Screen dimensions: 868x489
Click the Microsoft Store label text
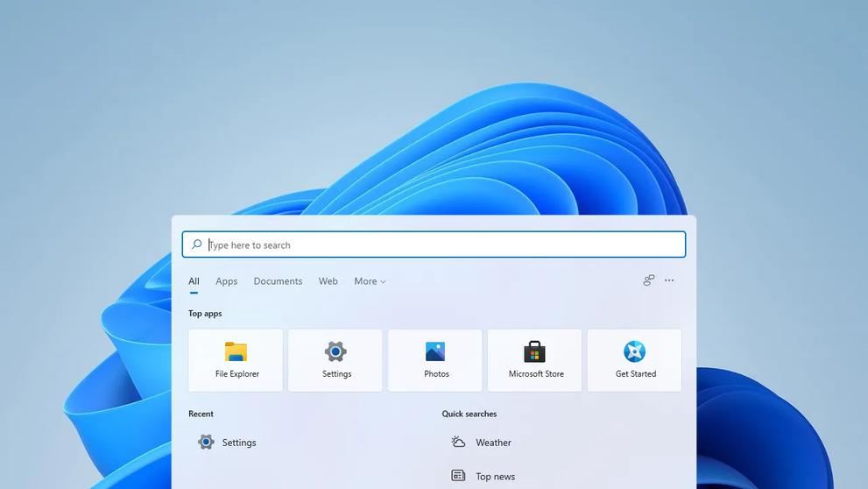536,374
